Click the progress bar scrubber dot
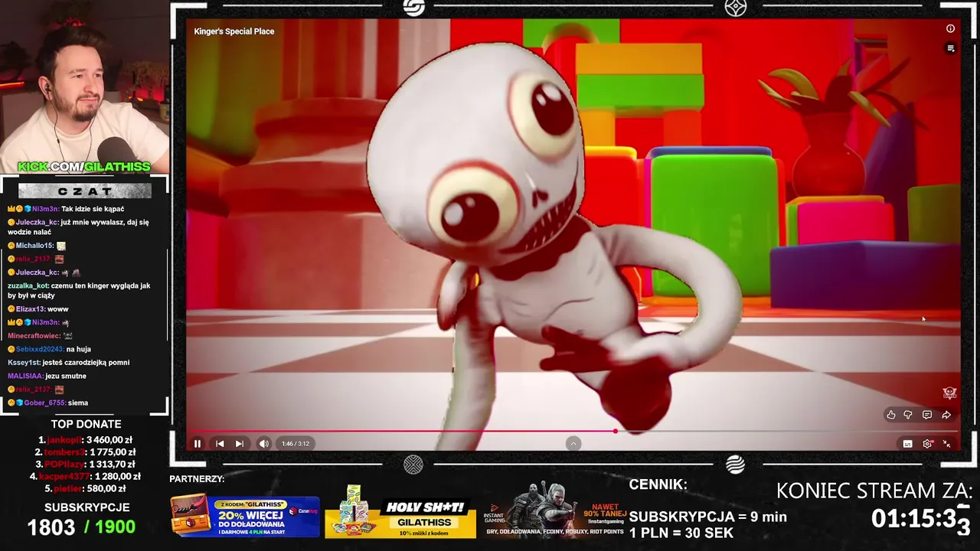 click(x=616, y=431)
